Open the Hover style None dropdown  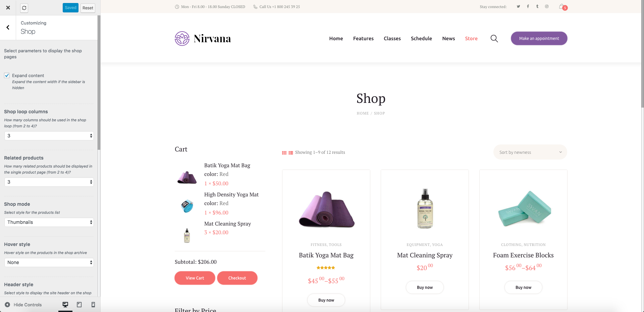[x=49, y=262]
